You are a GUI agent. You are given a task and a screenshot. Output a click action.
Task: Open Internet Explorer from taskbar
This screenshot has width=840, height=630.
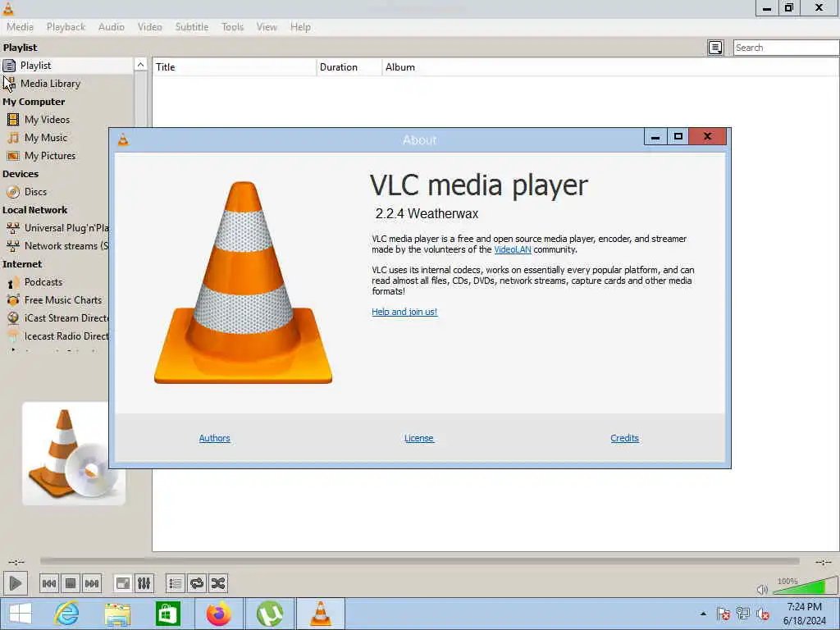tap(67, 614)
